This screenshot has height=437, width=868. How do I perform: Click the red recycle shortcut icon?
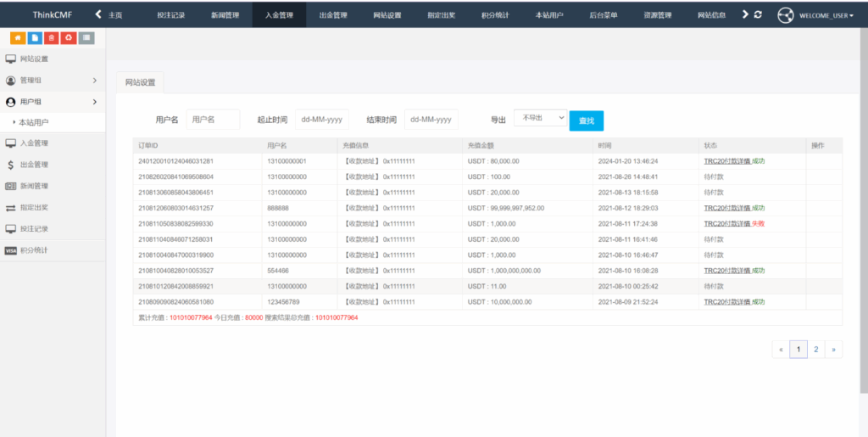69,38
